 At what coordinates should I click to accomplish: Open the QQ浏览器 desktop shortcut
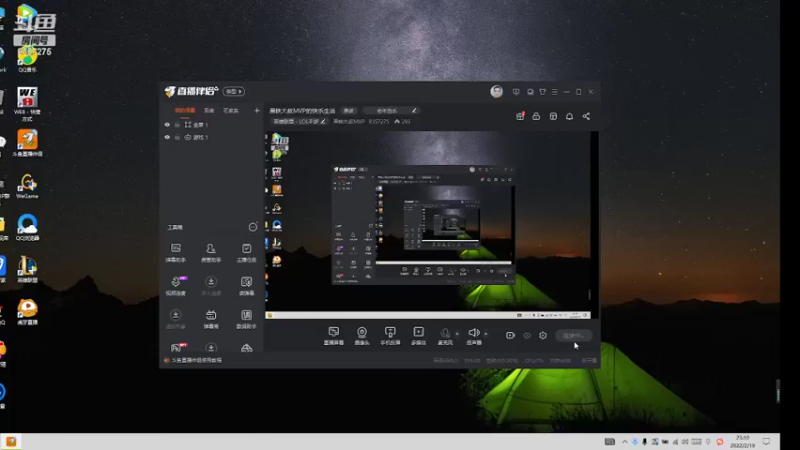(x=27, y=227)
